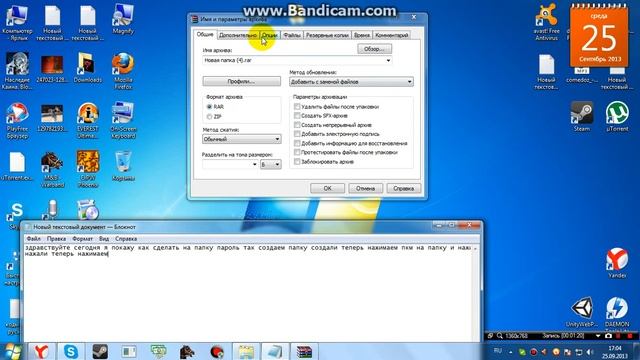Open the Правка menu in Notepad
This screenshot has width=640, height=360.
tap(56, 239)
